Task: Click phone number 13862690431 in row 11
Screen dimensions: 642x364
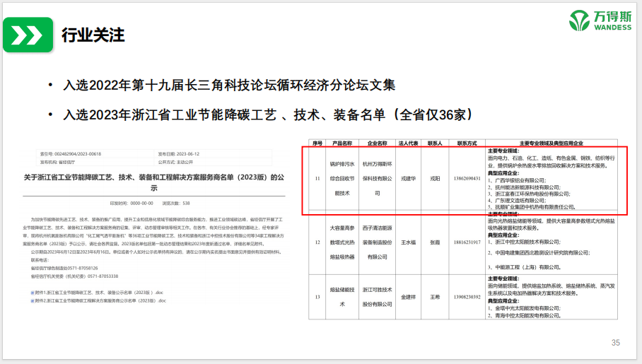Action: (x=467, y=179)
